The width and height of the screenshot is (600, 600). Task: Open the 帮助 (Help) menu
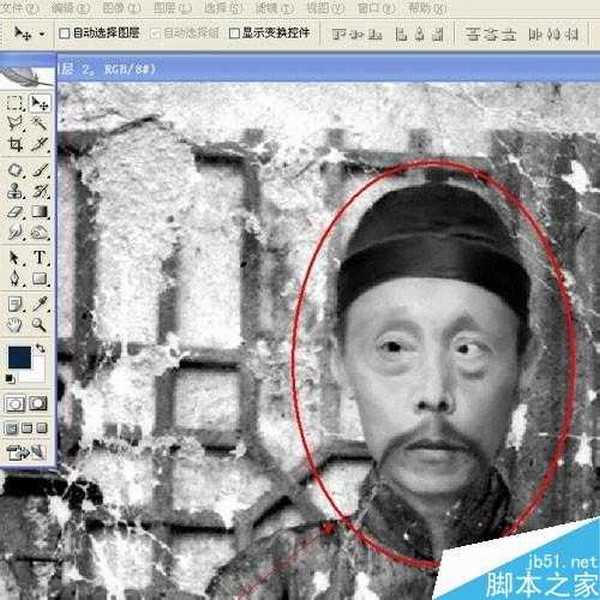tap(427, 8)
